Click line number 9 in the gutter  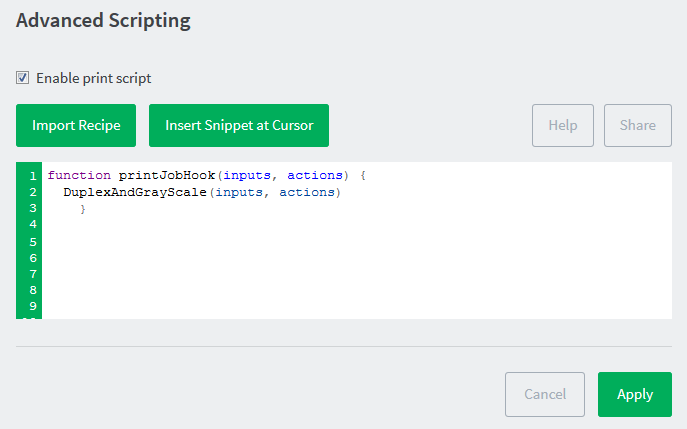[33, 306]
